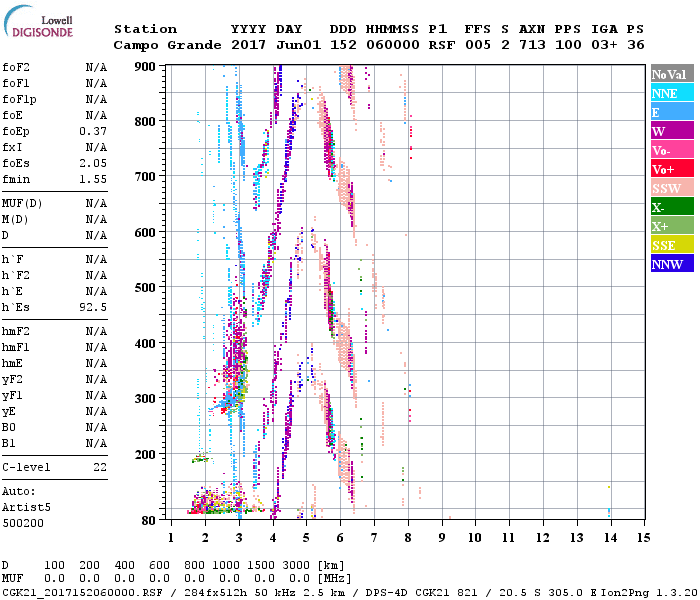Click the 80 km height axis label
The width and height of the screenshot is (700, 600).
tap(149, 521)
